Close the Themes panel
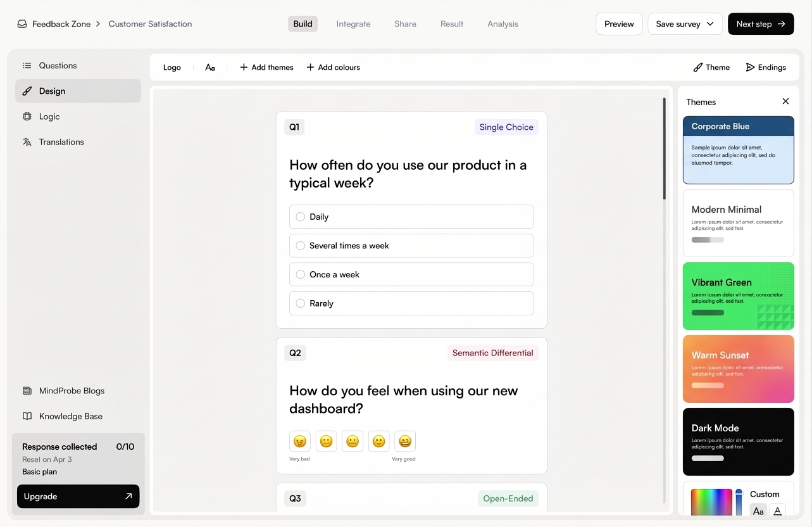The image size is (812, 527). tap(785, 101)
